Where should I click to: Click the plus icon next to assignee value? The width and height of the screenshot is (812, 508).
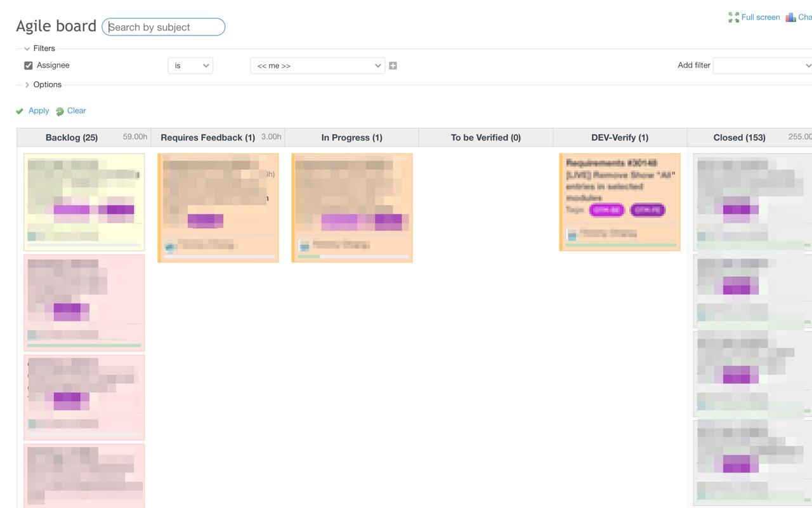(393, 65)
